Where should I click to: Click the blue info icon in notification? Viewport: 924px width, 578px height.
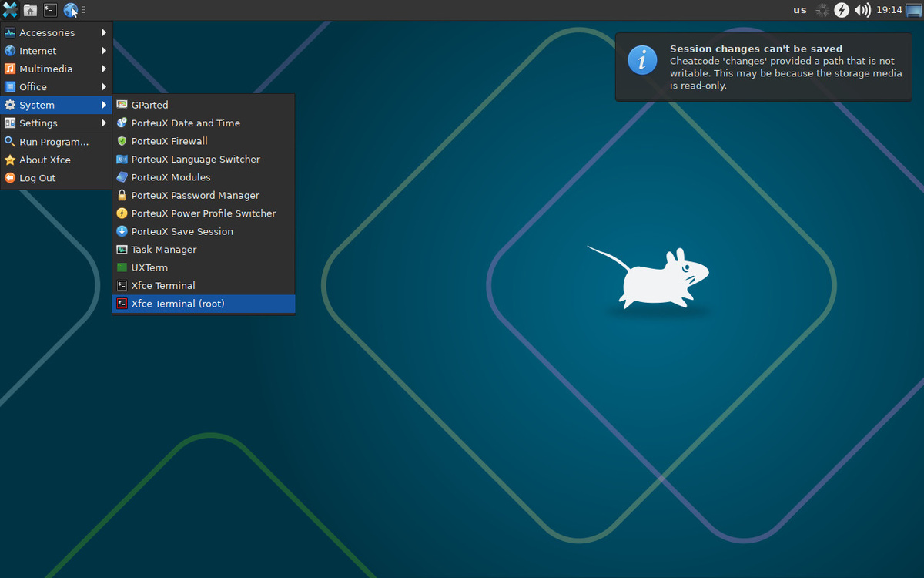pos(642,59)
